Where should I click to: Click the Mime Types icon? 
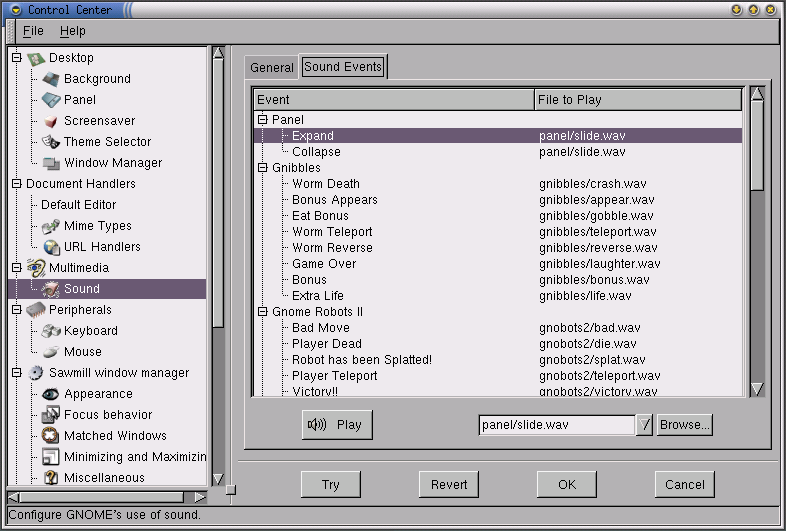tap(51, 226)
